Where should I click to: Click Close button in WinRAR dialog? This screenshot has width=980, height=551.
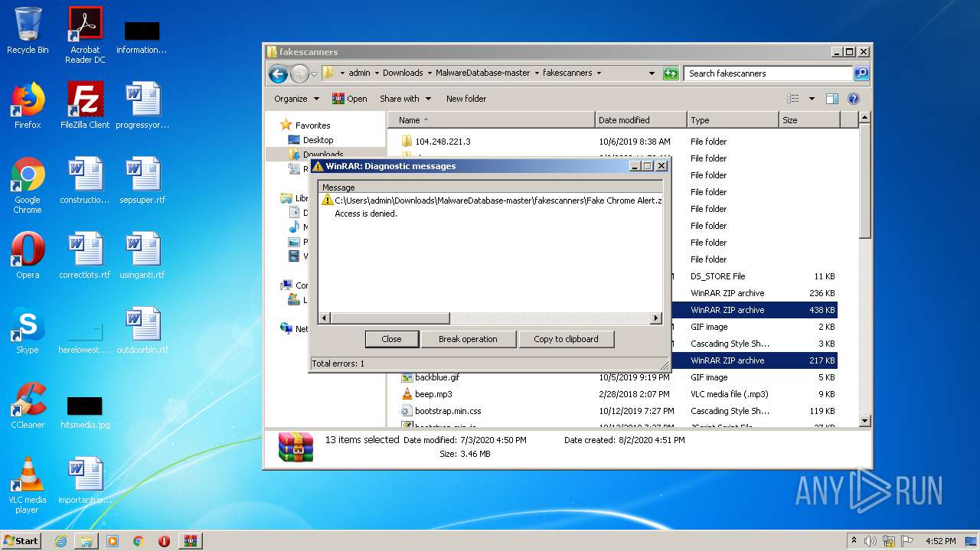[x=391, y=339]
